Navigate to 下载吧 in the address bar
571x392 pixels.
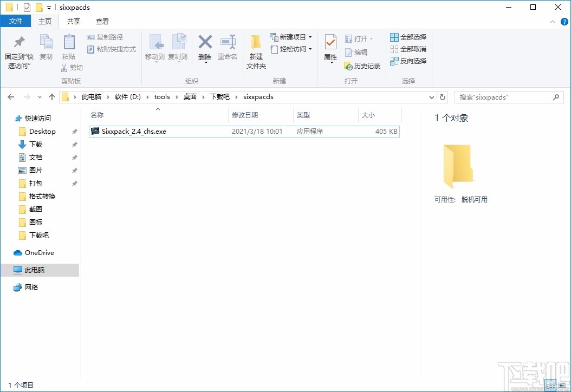point(219,97)
